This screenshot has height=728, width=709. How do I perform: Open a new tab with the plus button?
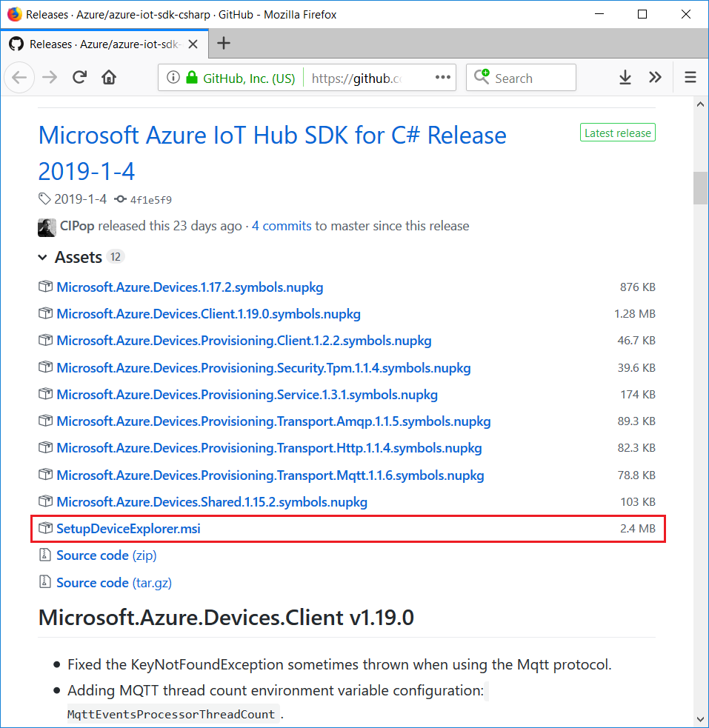point(223,43)
